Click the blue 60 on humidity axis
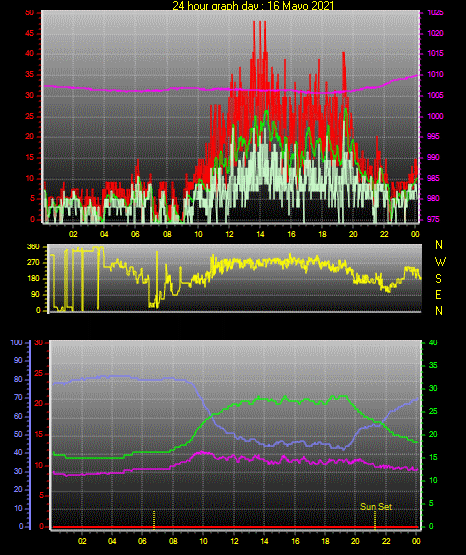 click(18, 416)
